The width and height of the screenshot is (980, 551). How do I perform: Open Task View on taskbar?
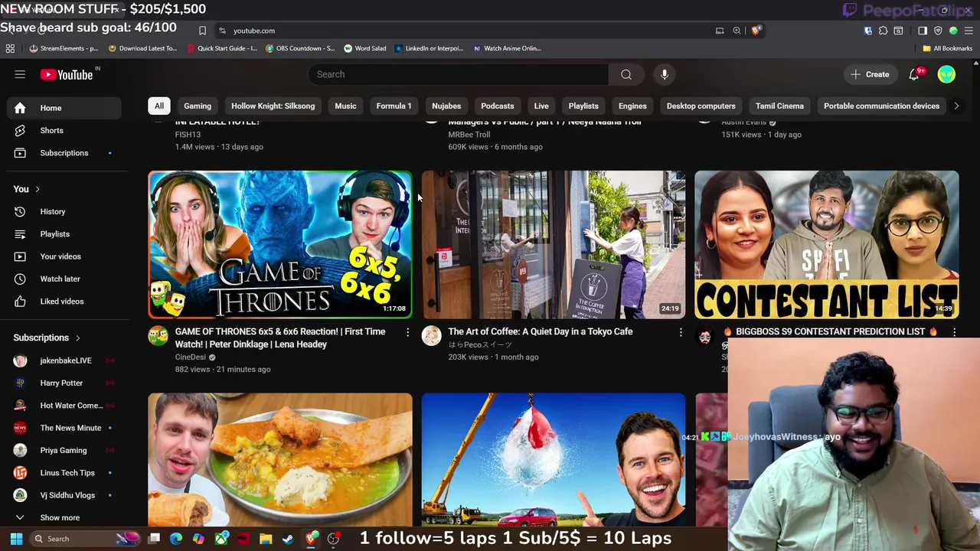[x=154, y=539]
